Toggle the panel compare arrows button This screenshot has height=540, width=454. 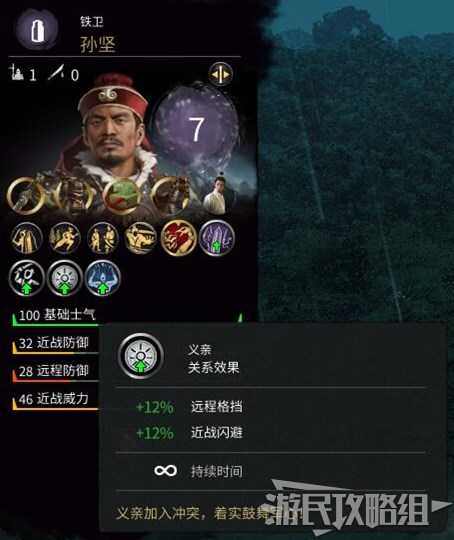tap(220, 74)
